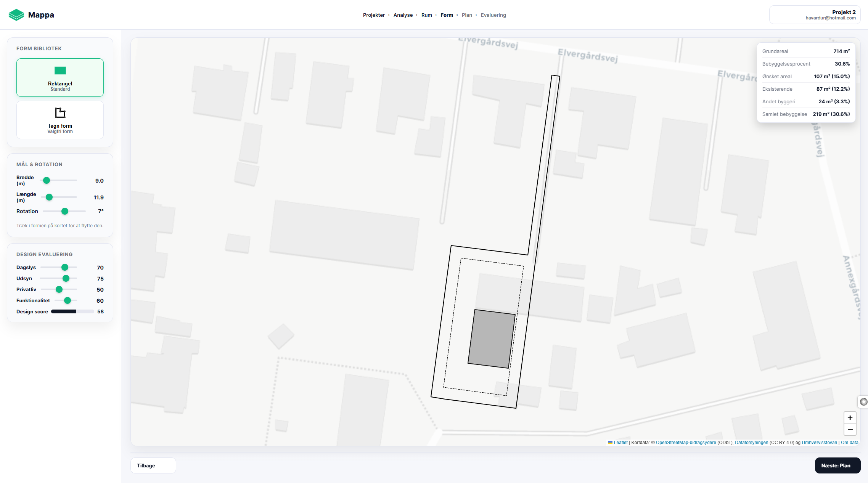868x483 pixels.
Task: Choose the Tegn form drawing icon
Action: [x=60, y=113]
